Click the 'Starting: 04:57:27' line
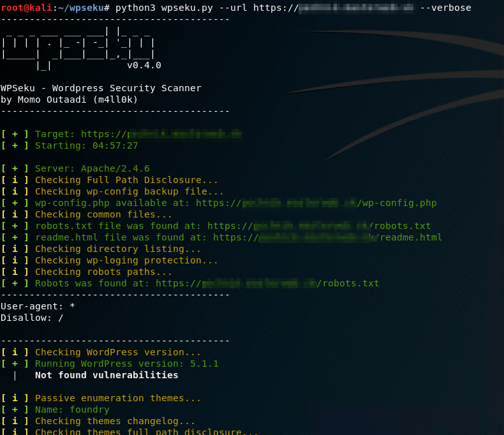 (x=86, y=145)
